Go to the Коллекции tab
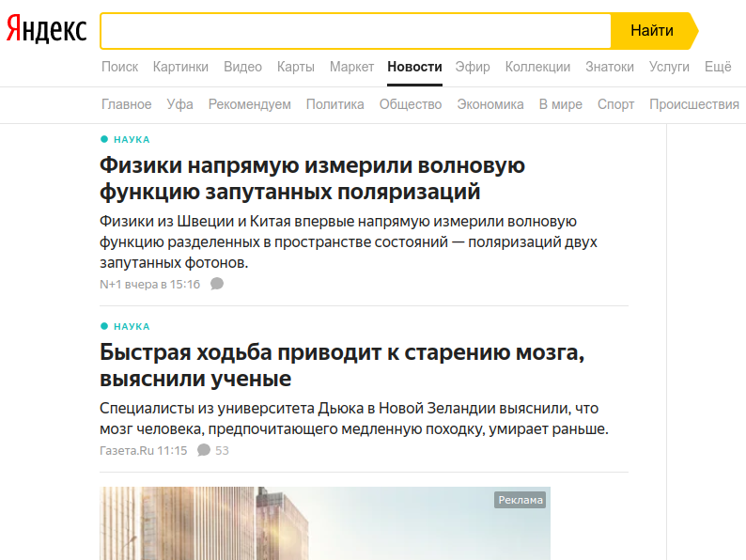746x560 pixels. tap(537, 67)
